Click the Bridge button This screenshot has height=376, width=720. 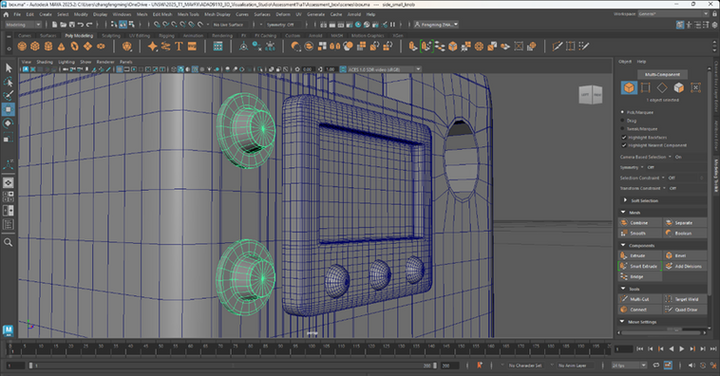pos(641,277)
